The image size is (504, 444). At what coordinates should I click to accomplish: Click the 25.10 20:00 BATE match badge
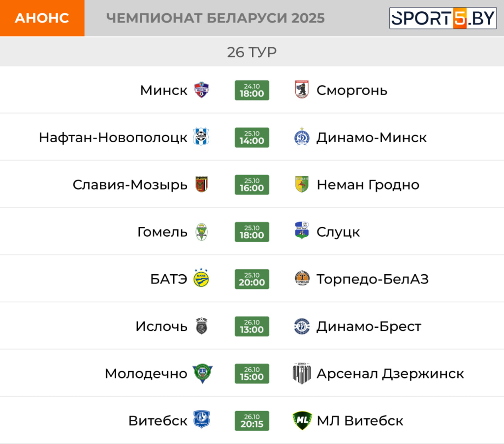[x=252, y=279]
